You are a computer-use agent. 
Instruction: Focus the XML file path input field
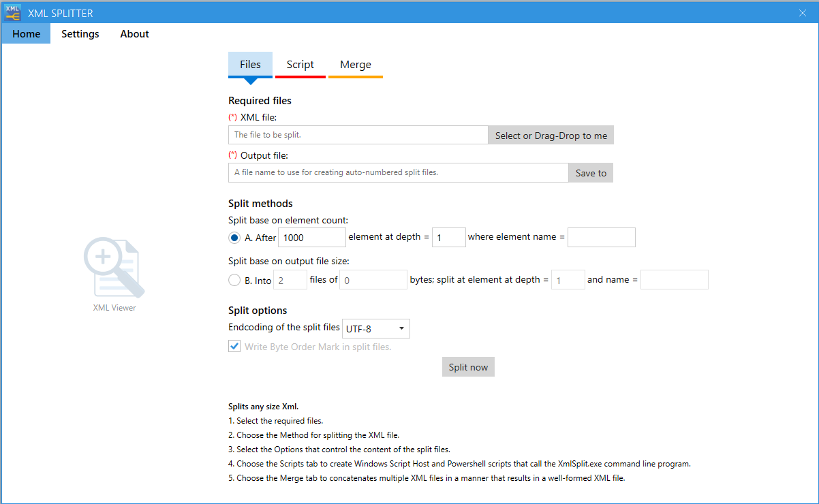(x=358, y=135)
